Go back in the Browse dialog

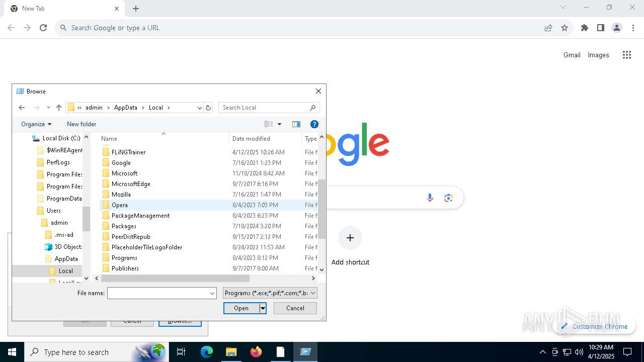22,108
